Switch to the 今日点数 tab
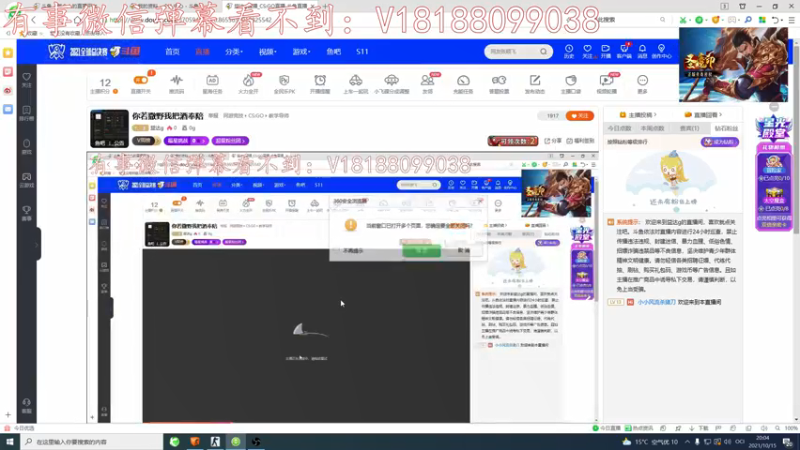The height and width of the screenshot is (450, 800). 619,128
